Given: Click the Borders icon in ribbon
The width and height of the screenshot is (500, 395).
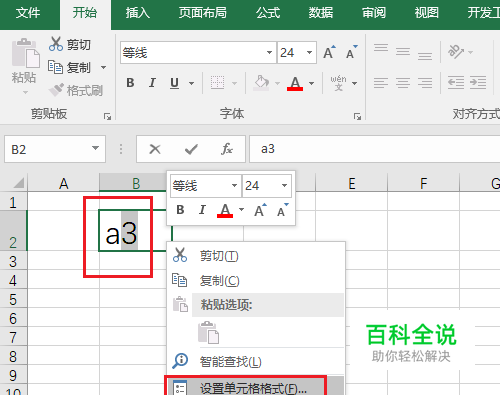Looking at the screenshot, I should click(217, 82).
